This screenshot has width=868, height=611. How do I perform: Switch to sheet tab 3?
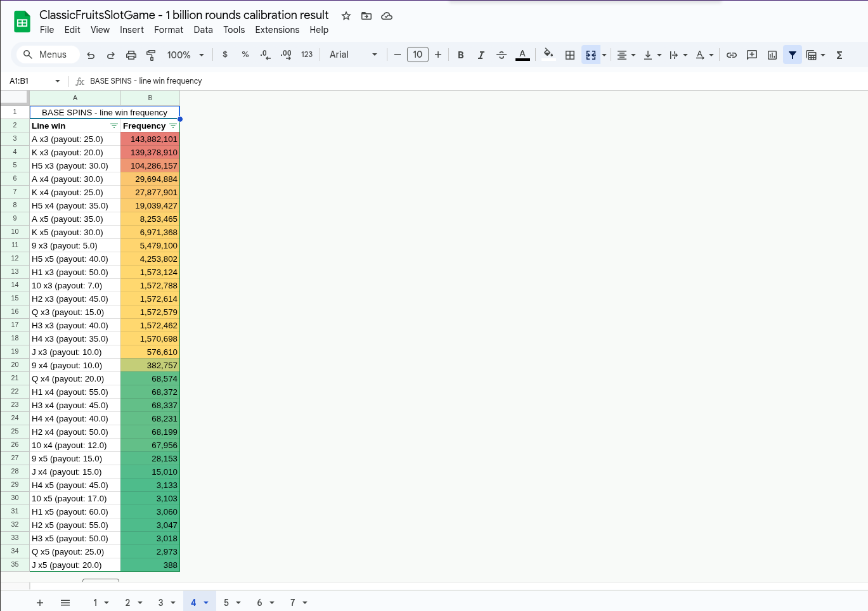click(x=160, y=603)
